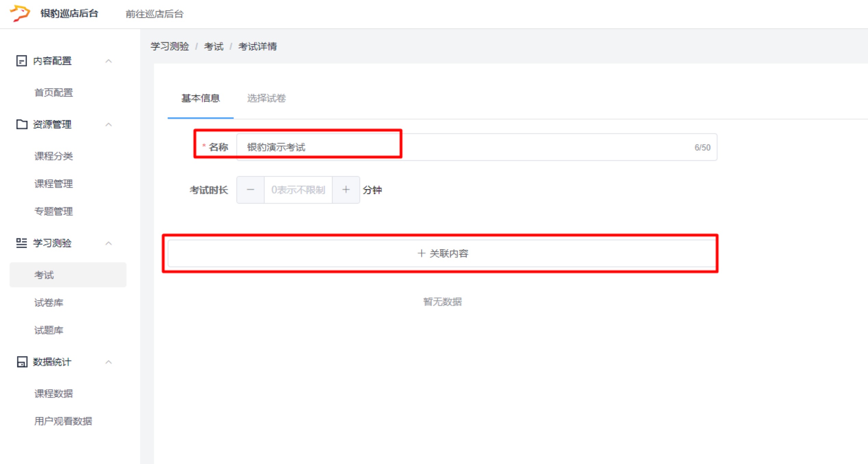Increase exam duration with plus button
868x464 pixels.
point(346,190)
